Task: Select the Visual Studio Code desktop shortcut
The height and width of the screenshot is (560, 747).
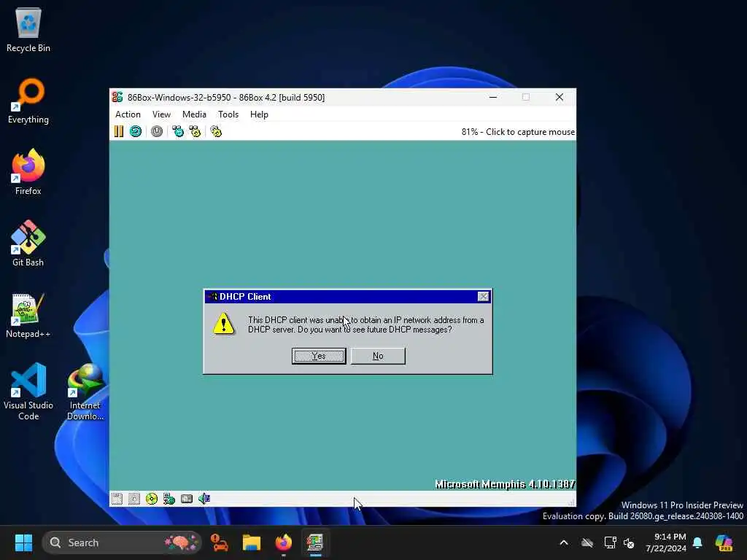Action: (28, 392)
